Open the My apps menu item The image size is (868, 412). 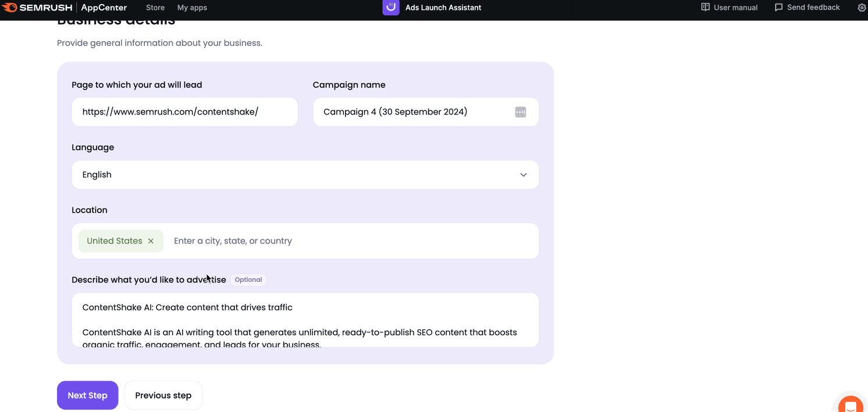click(192, 8)
